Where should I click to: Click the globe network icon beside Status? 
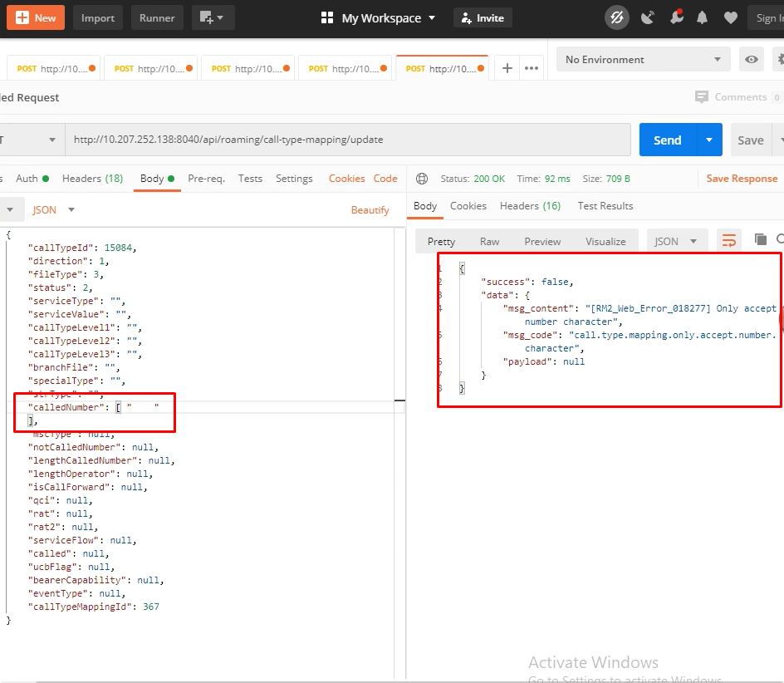423,179
